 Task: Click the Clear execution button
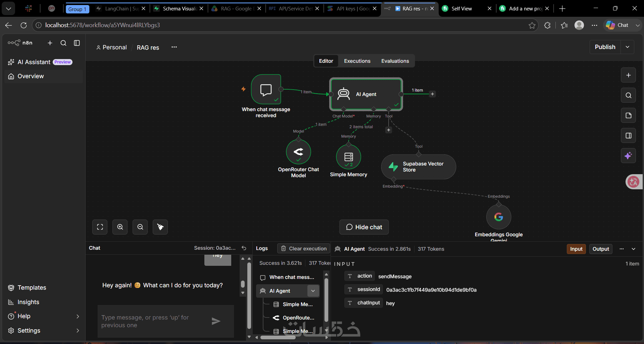(304, 249)
